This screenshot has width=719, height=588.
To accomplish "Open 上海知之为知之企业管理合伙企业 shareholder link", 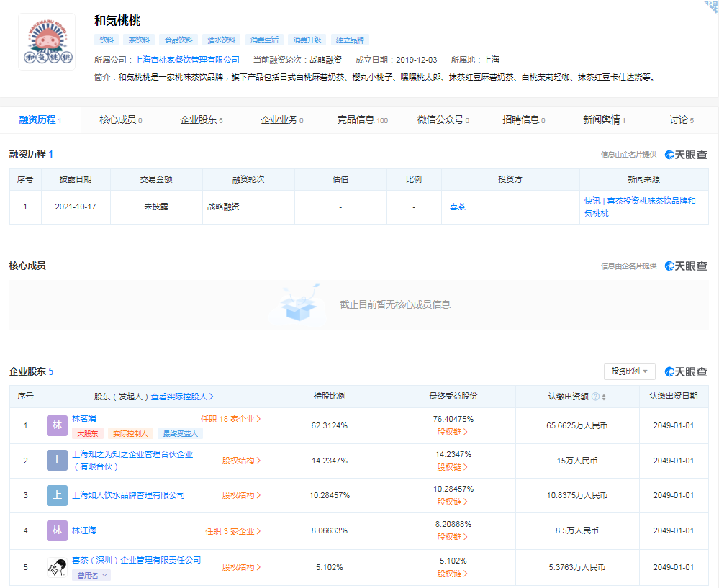I will point(132,460).
